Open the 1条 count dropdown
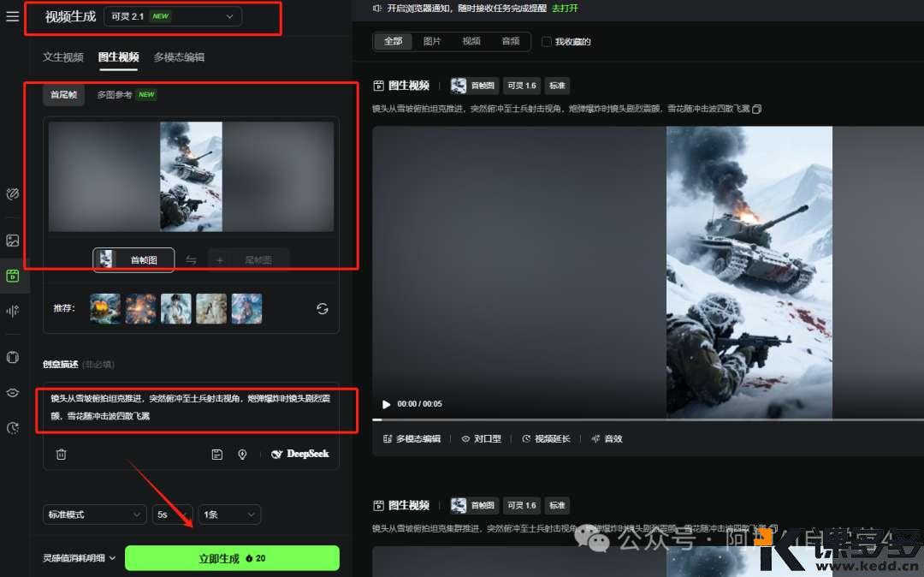This screenshot has height=577, width=924. (x=229, y=515)
